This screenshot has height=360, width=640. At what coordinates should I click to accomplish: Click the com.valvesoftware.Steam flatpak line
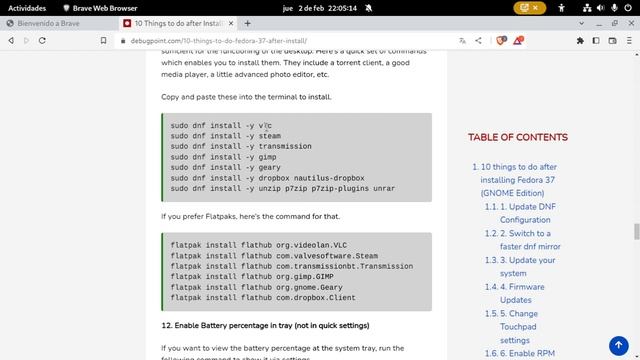[274, 256]
